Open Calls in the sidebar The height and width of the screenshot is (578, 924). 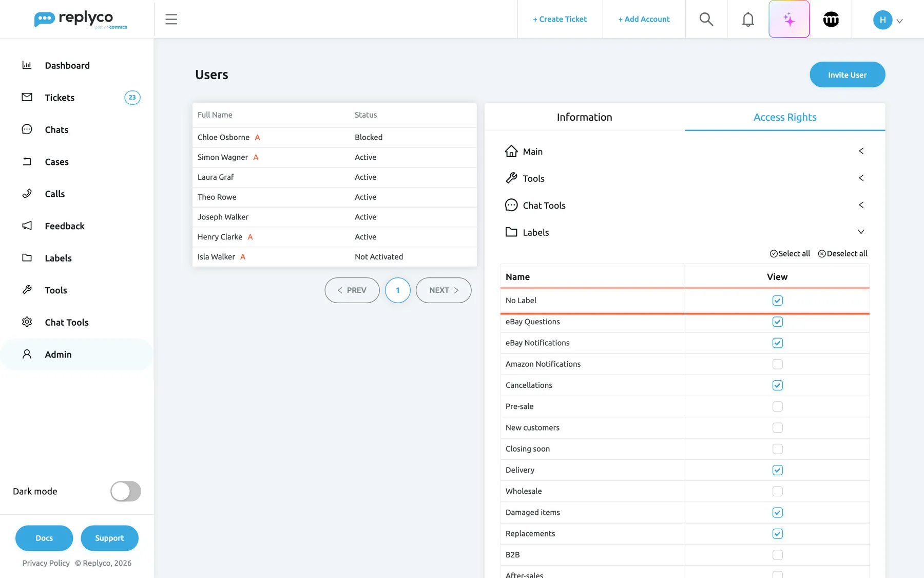tap(54, 194)
